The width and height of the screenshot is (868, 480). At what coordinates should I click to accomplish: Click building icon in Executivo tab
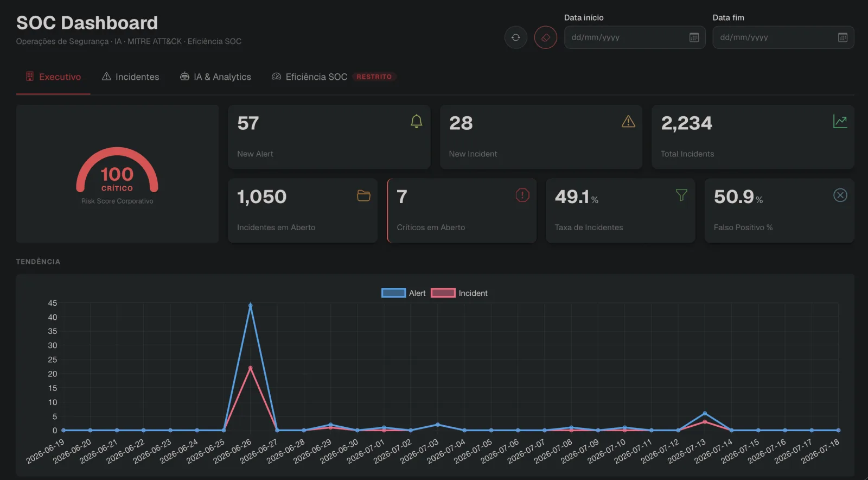pos(30,77)
